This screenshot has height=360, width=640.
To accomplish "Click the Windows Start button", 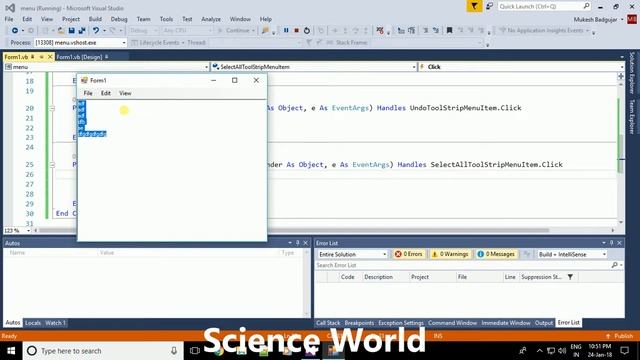I will click(x=11, y=351).
